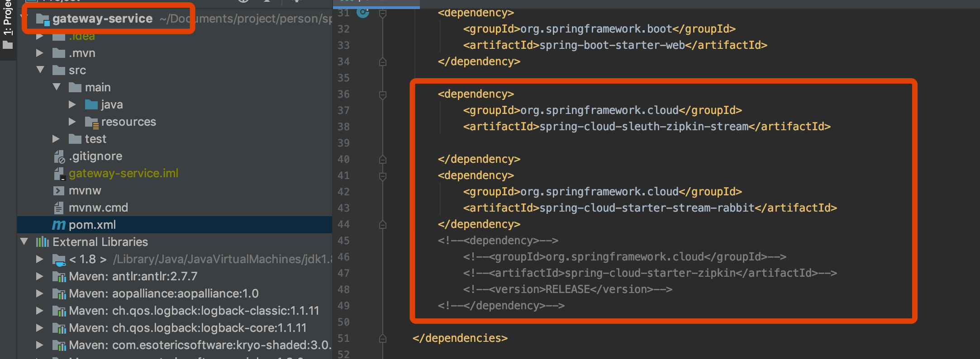Open gateway-service.iml in the tree
The image size is (980, 359).
pos(124,173)
